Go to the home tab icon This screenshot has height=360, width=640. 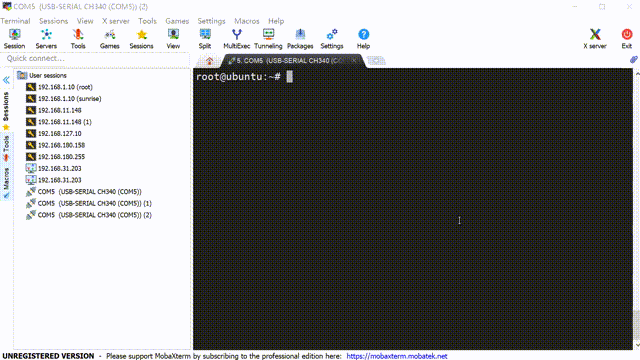point(209,61)
